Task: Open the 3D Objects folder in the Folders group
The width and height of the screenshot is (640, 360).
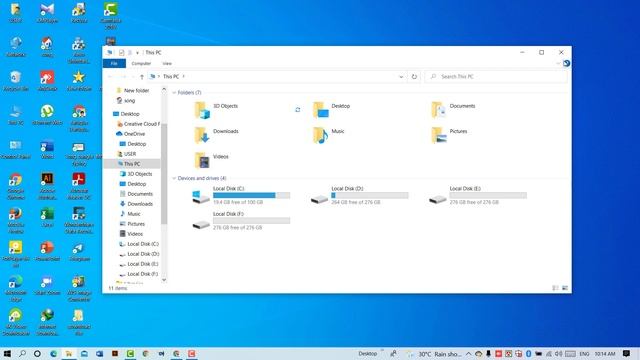Action: (x=217, y=109)
